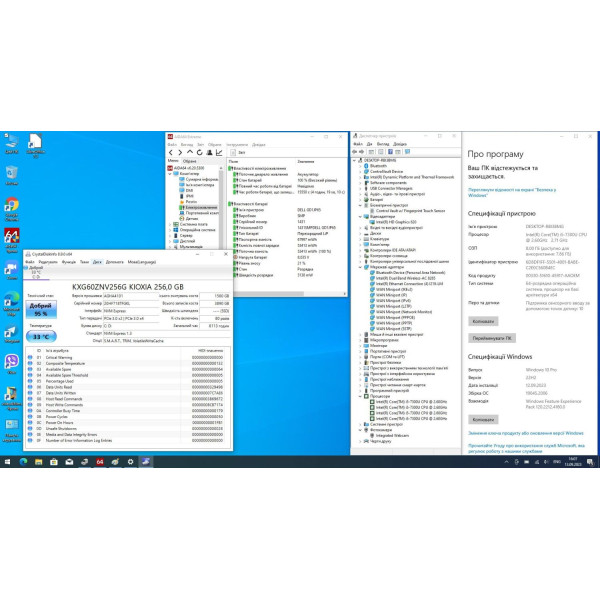This screenshot has height=600, width=600.
Task: Click Перейменувати ПК button
Action: pos(492,338)
